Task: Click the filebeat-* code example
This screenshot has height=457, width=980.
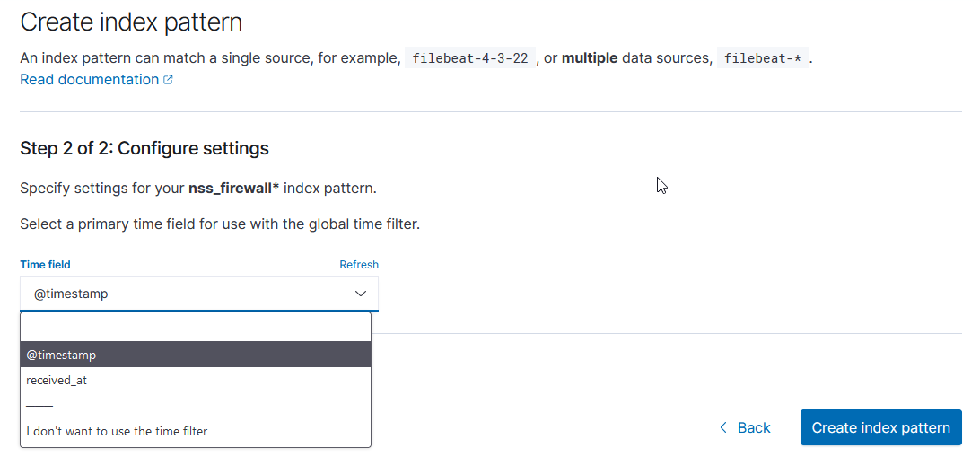Action: click(x=763, y=58)
